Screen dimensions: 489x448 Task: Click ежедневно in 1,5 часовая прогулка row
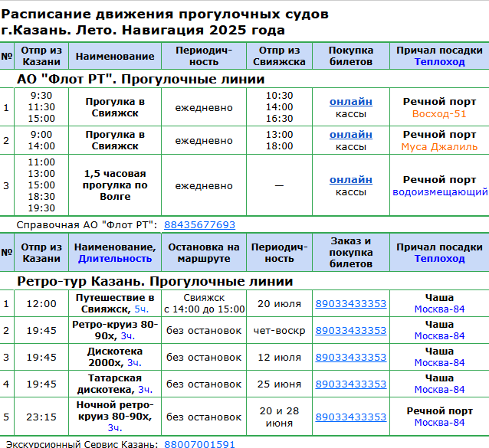click(x=204, y=186)
